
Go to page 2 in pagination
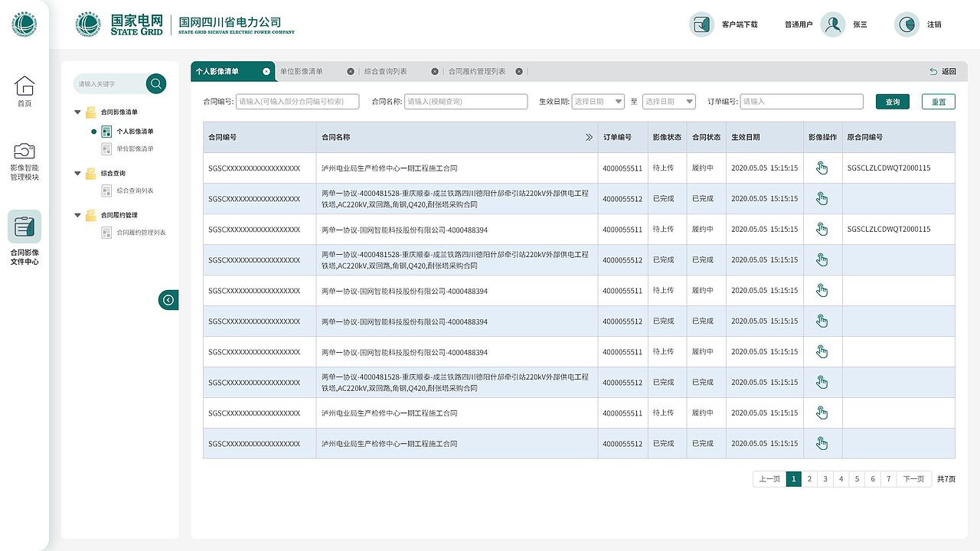click(809, 479)
